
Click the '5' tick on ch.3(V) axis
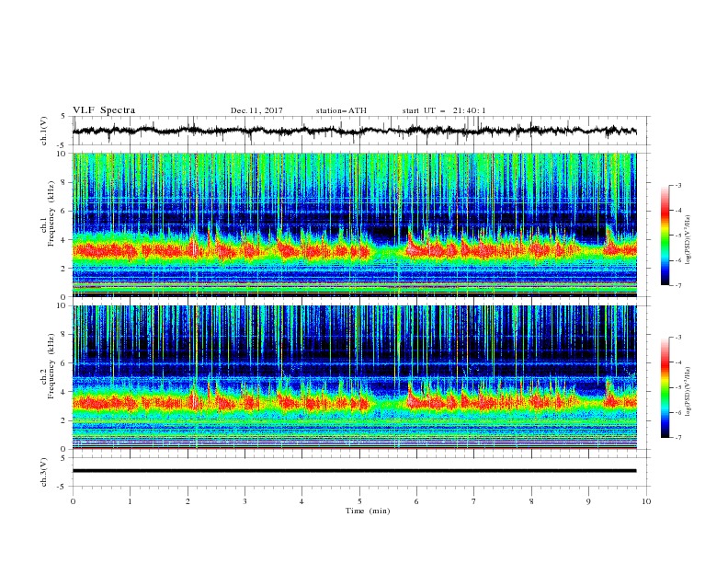(63, 457)
